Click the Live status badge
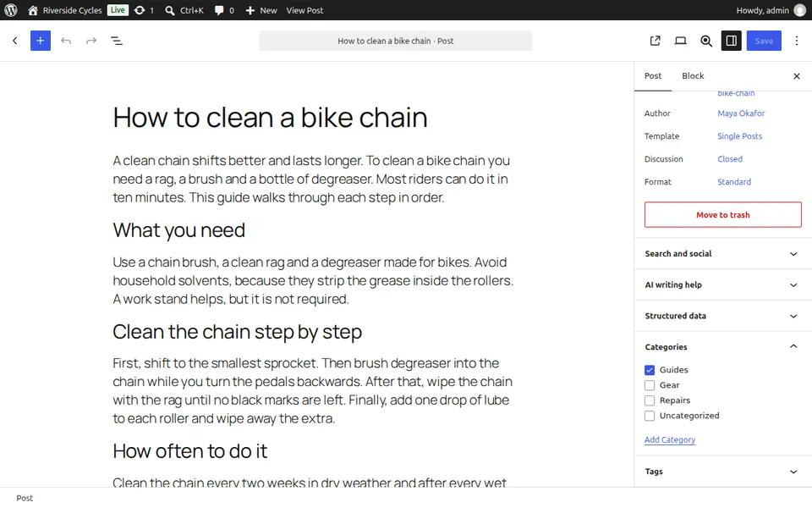 click(x=118, y=10)
